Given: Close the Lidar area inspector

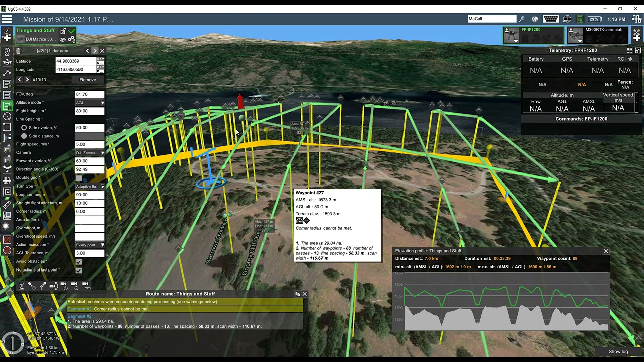Looking at the screenshot, I should point(102,51).
